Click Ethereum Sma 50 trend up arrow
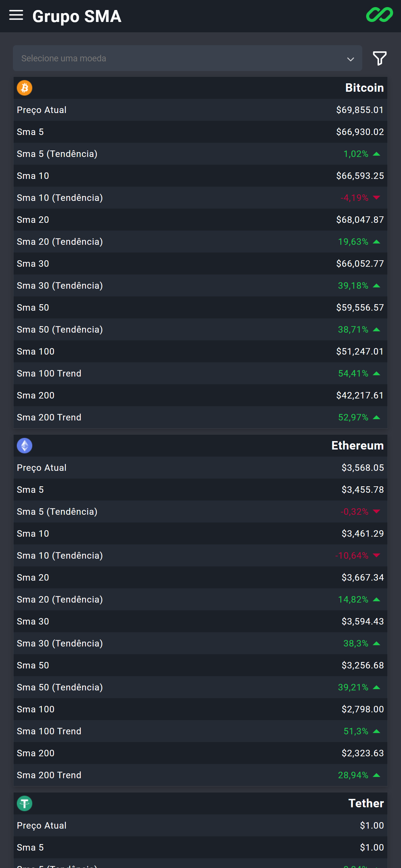This screenshot has width=401, height=868. 376,687
